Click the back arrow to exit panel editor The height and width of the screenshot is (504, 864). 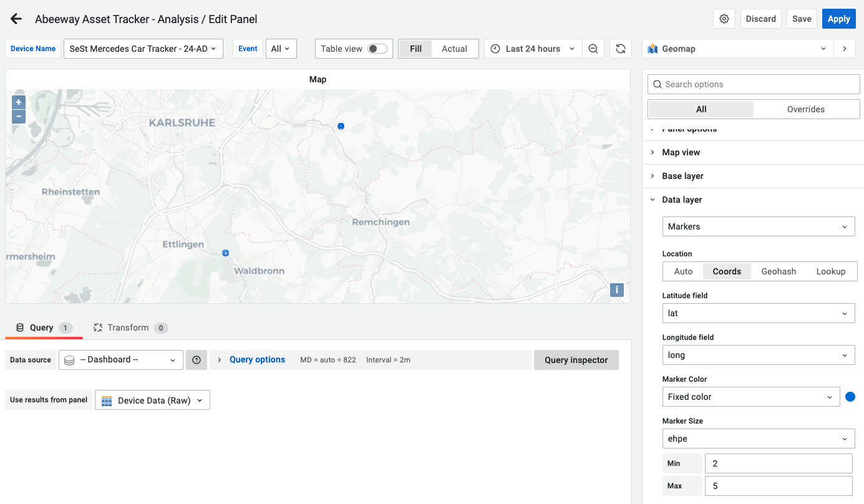pyautogui.click(x=16, y=19)
